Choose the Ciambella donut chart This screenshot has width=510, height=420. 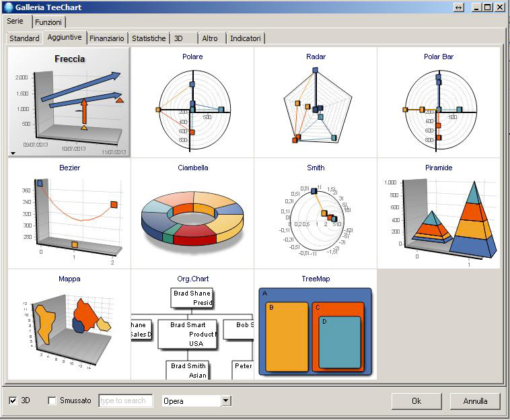click(x=192, y=213)
